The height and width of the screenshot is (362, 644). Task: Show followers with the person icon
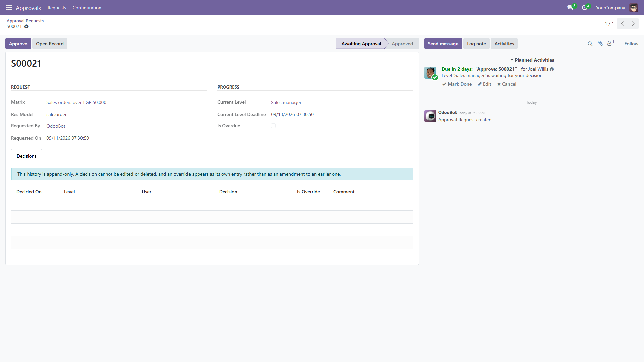(610, 43)
